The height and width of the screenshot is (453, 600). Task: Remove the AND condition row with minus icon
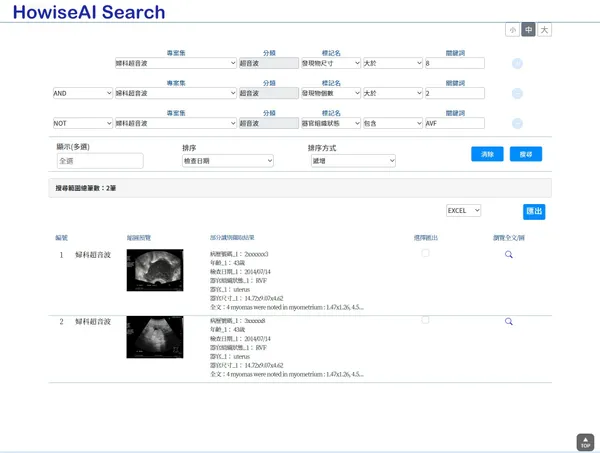(517, 93)
